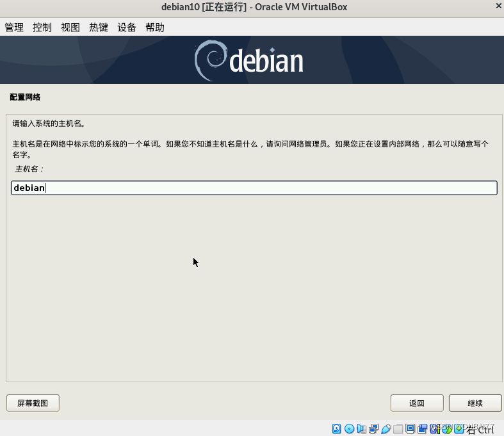This screenshot has height=436, width=504.
Task: Click the mouse integration status icon
Action: pos(447,428)
